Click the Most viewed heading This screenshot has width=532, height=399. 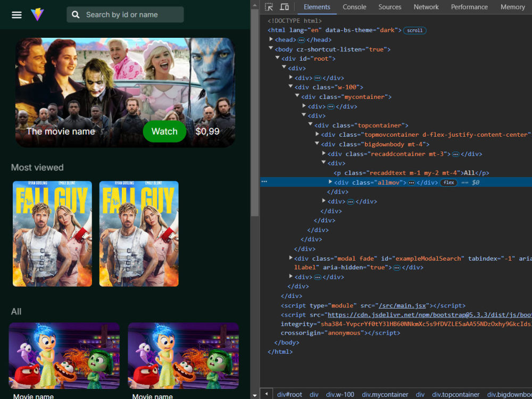point(37,167)
